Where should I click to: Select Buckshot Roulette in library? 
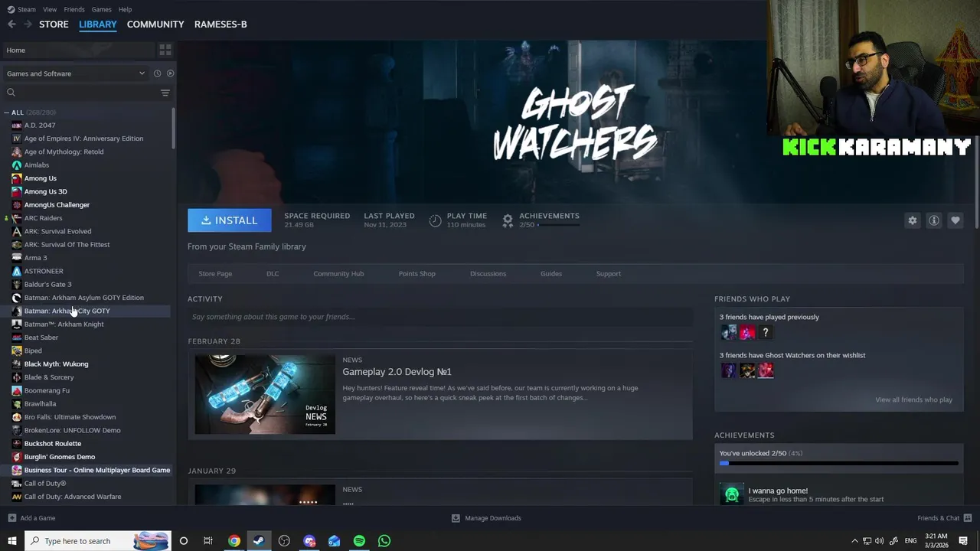pos(52,444)
